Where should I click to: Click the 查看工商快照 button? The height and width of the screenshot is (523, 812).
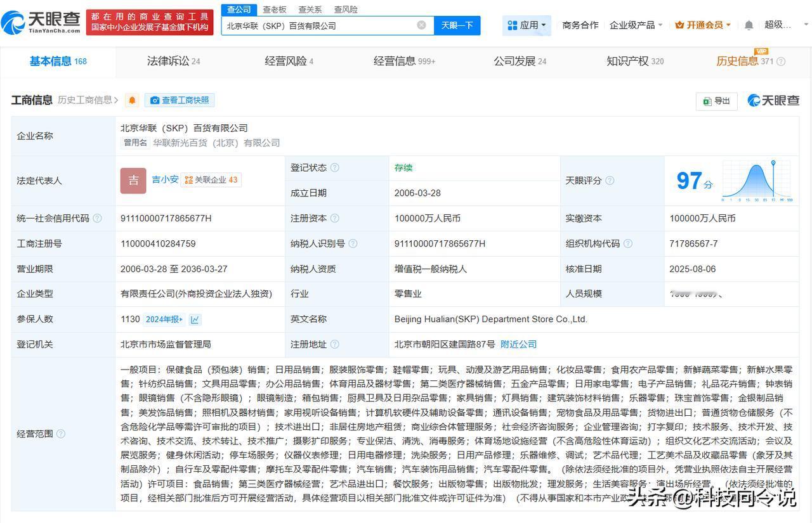(180, 100)
